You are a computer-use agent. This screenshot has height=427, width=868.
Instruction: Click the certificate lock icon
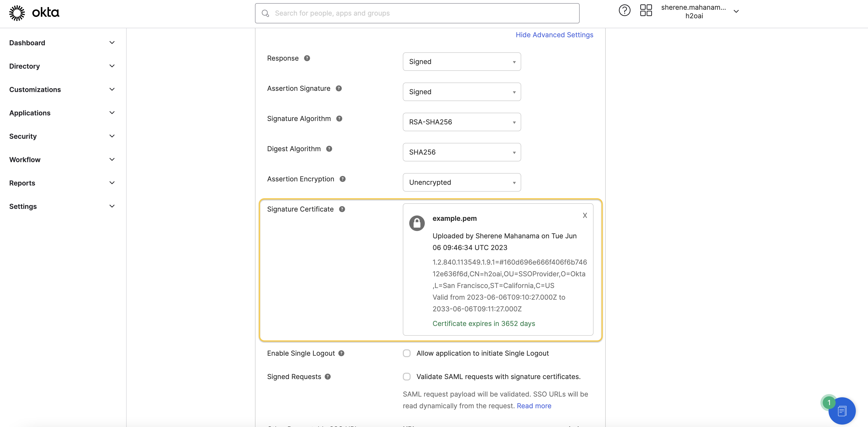(417, 223)
